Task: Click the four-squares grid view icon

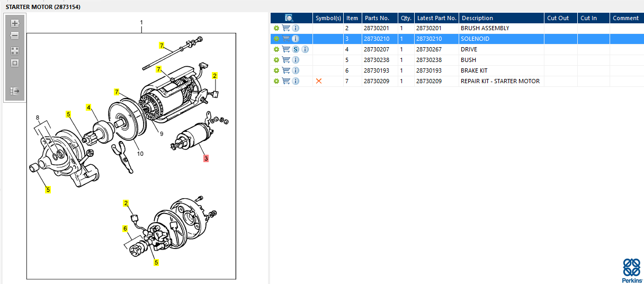Action: pyautogui.click(x=15, y=51)
